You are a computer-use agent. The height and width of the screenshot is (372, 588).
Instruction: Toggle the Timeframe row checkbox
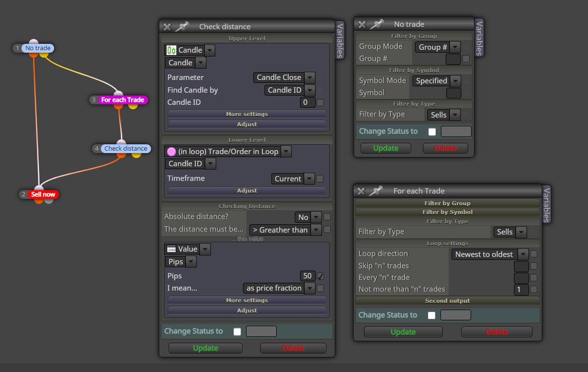320,179
